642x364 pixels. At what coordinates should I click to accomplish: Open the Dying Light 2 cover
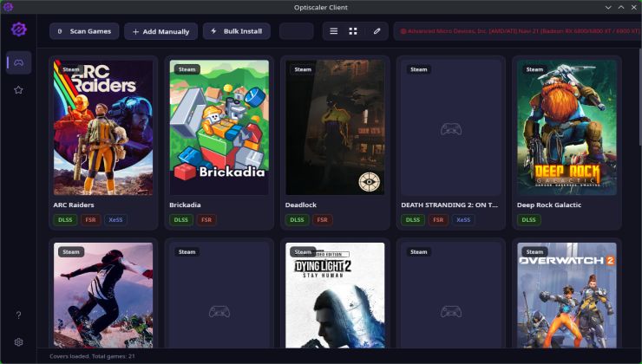(335, 296)
